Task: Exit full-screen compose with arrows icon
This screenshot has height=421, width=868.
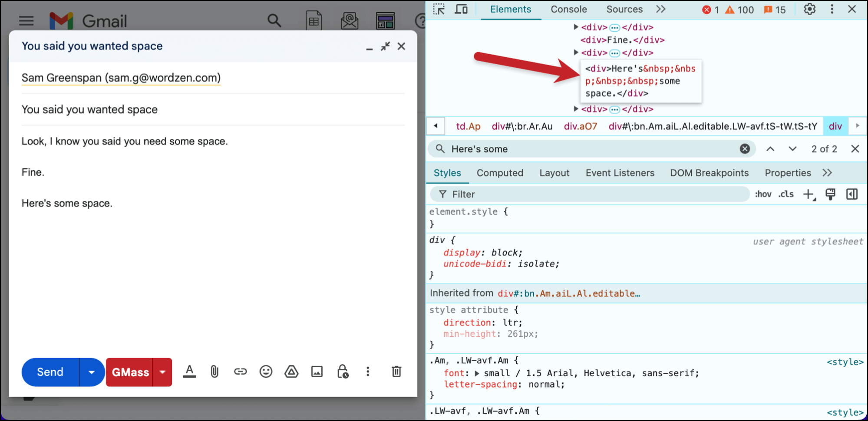Action: [x=385, y=46]
